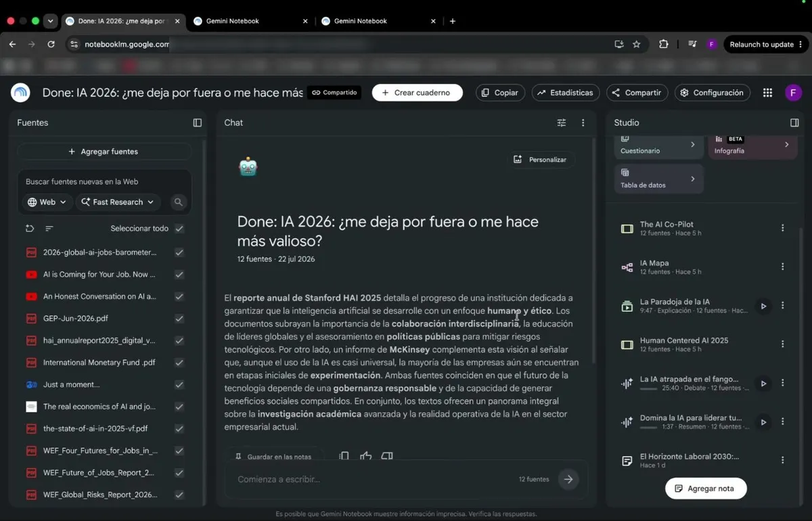This screenshot has width=812, height=521.
Task: Open Google apps grid
Action: point(767,93)
